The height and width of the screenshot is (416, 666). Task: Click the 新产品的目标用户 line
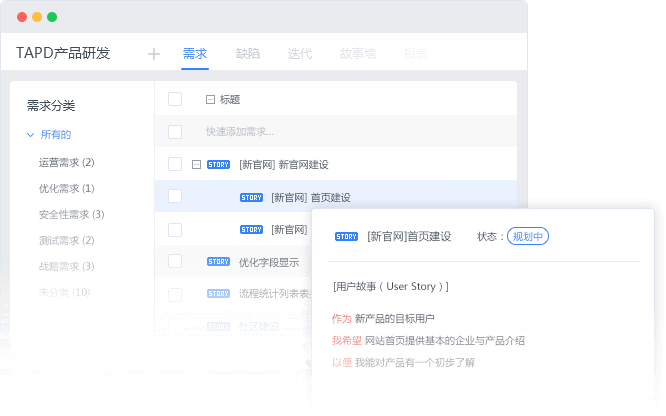click(x=394, y=318)
